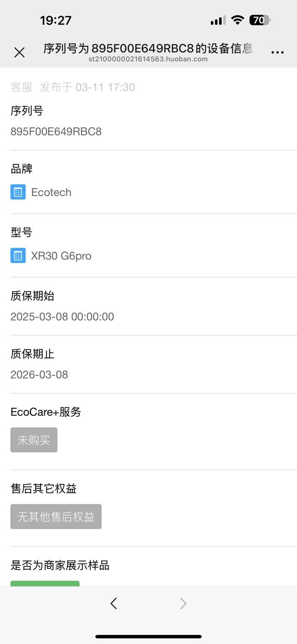Tap the page title in header
This screenshot has height=644, width=297.
point(148,48)
